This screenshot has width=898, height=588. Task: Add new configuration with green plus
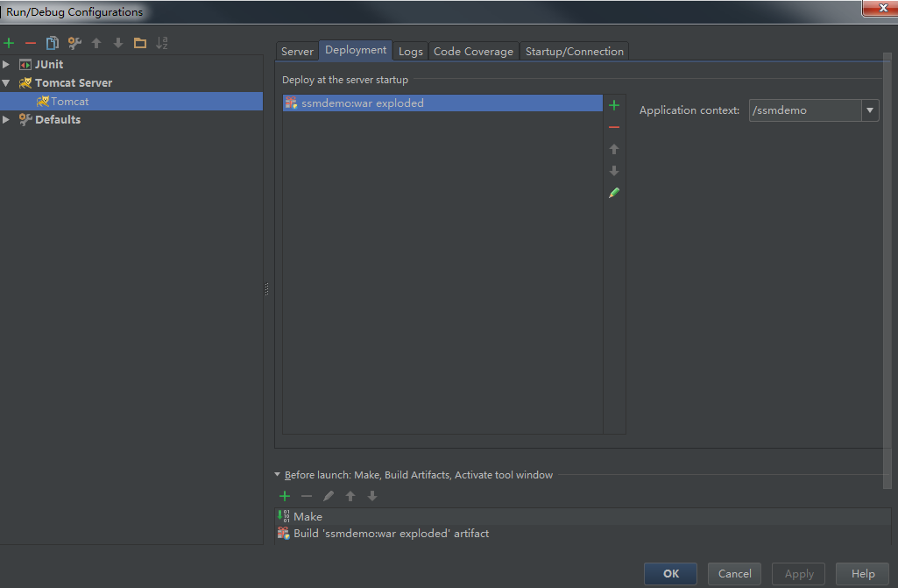tap(9, 43)
